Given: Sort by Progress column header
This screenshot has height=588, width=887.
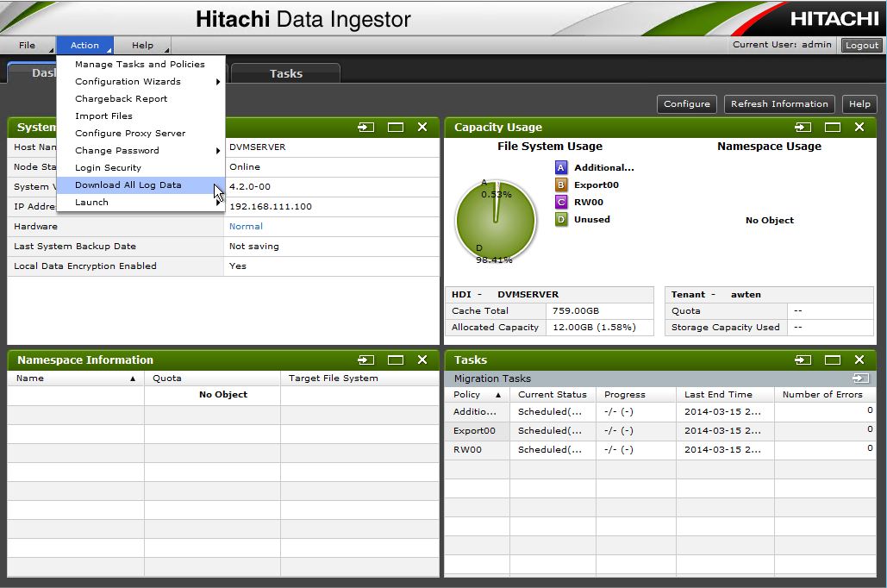Looking at the screenshot, I should [636, 395].
